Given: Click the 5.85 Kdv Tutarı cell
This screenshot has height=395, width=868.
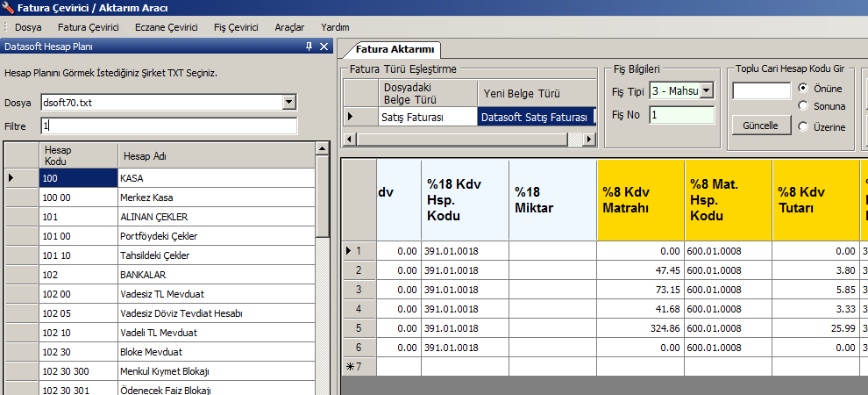Looking at the screenshot, I should coord(815,290).
